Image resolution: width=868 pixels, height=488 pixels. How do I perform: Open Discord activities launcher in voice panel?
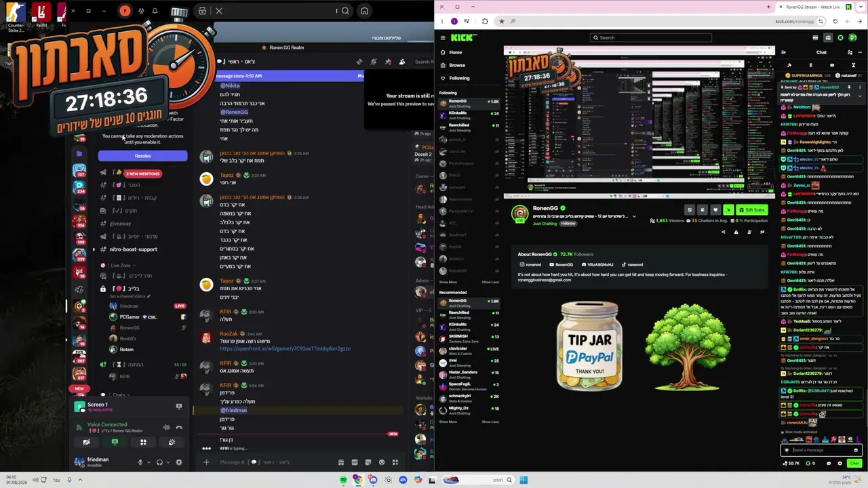click(143, 442)
